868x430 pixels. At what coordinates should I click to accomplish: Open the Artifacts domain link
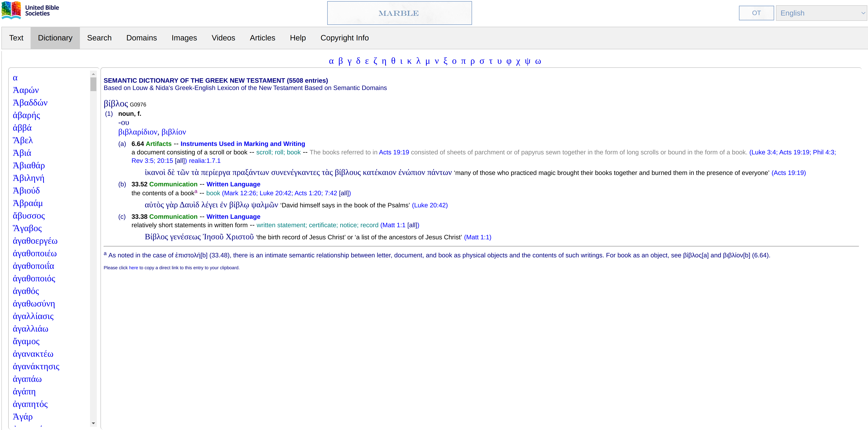[x=159, y=144]
